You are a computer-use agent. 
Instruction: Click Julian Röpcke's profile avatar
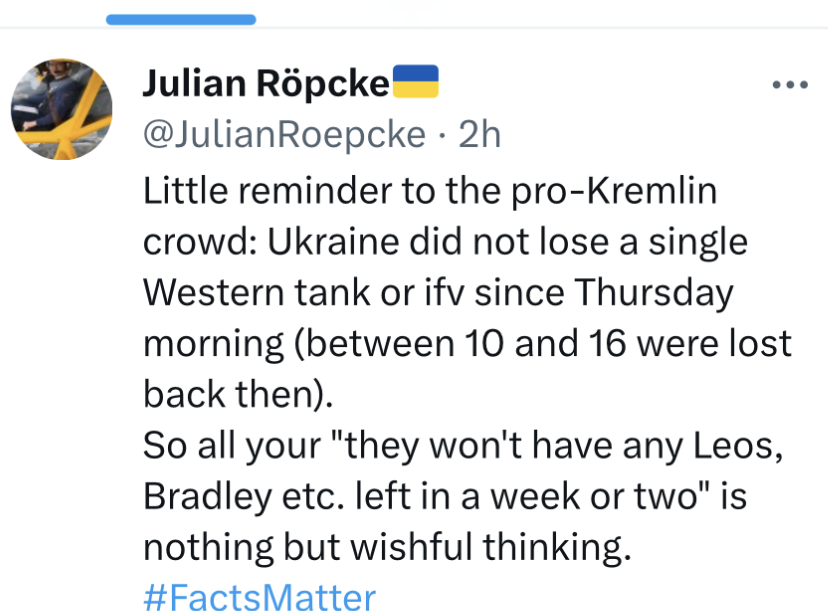coord(62,109)
